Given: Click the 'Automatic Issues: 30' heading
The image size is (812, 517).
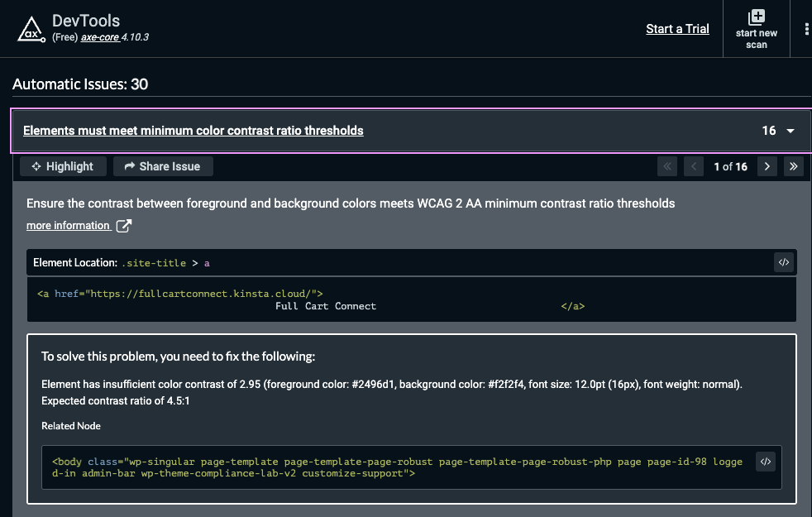Looking at the screenshot, I should 80,84.
